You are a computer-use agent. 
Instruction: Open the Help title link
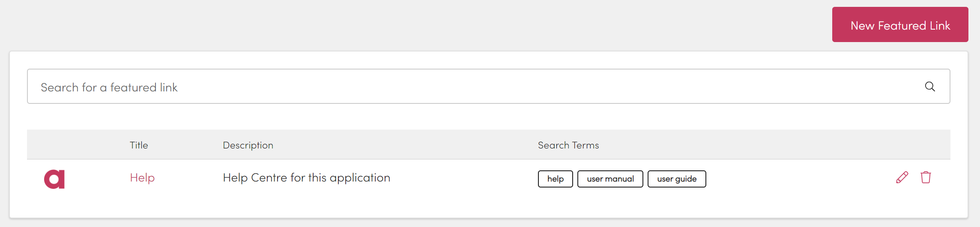click(x=142, y=178)
